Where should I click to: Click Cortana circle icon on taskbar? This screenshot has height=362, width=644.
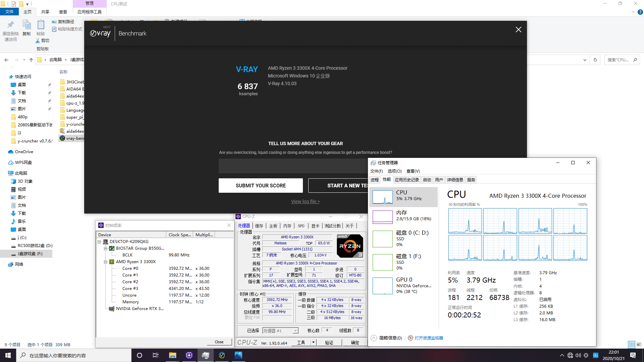click(x=140, y=355)
